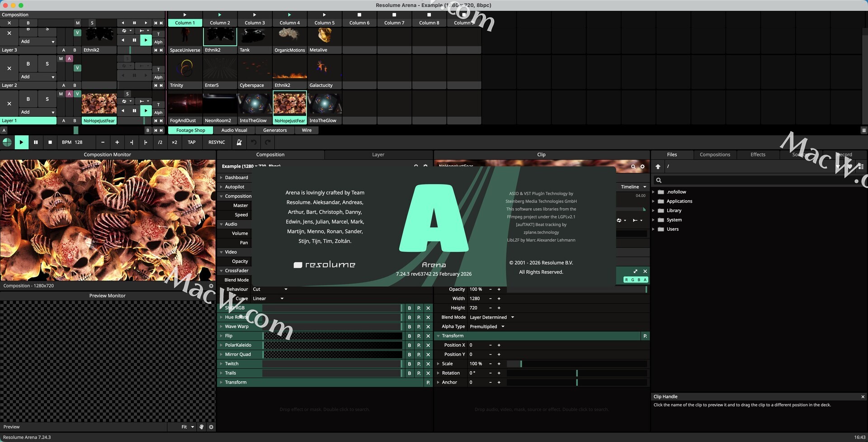Switch to the Effects tab
Image resolution: width=868 pixels, height=442 pixels.
pyautogui.click(x=758, y=155)
